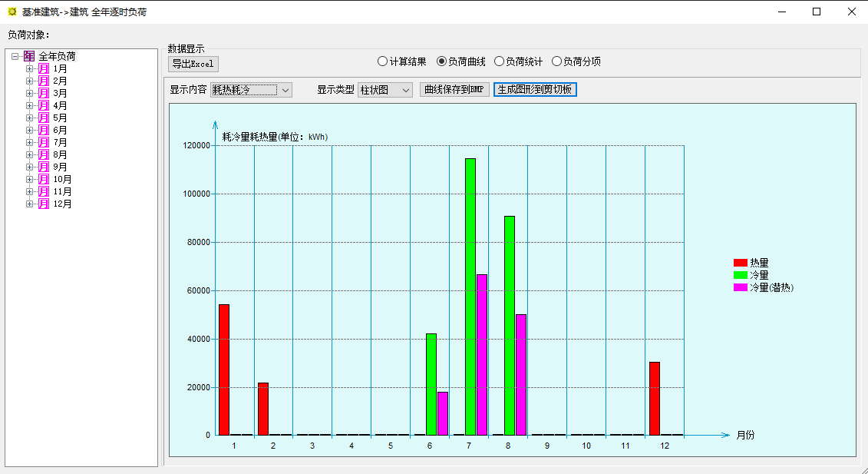Viewport: 868px width, 474px height.
Task: Click the 7月 month icon
Action: tap(44, 142)
